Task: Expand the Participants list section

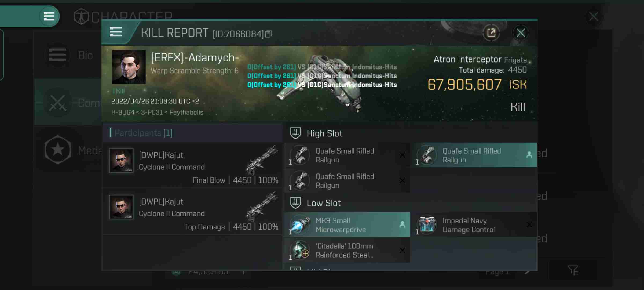Action: [143, 133]
